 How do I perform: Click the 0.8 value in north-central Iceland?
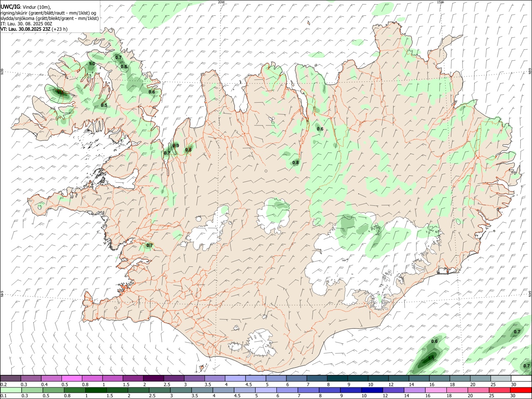coord(296,163)
